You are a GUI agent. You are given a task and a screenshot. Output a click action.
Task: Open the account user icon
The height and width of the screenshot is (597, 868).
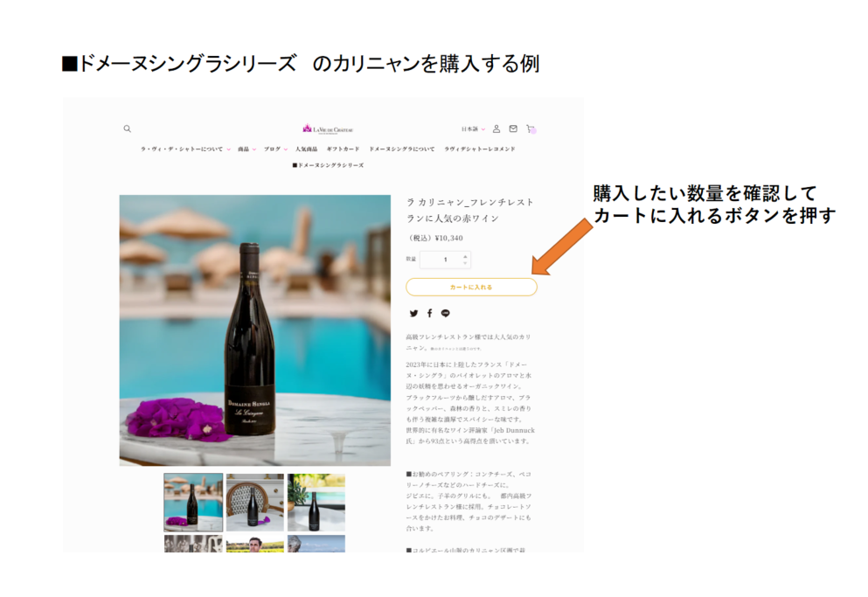pyautogui.click(x=496, y=128)
